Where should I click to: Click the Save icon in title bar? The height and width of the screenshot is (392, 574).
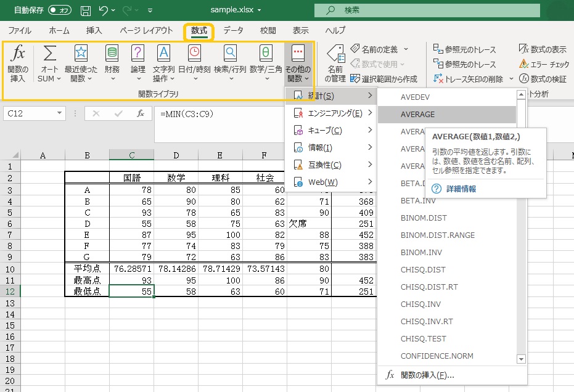click(x=86, y=10)
